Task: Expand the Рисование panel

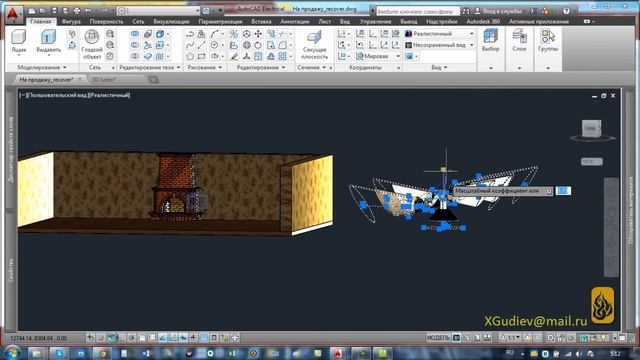Action: [x=204, y=67]
